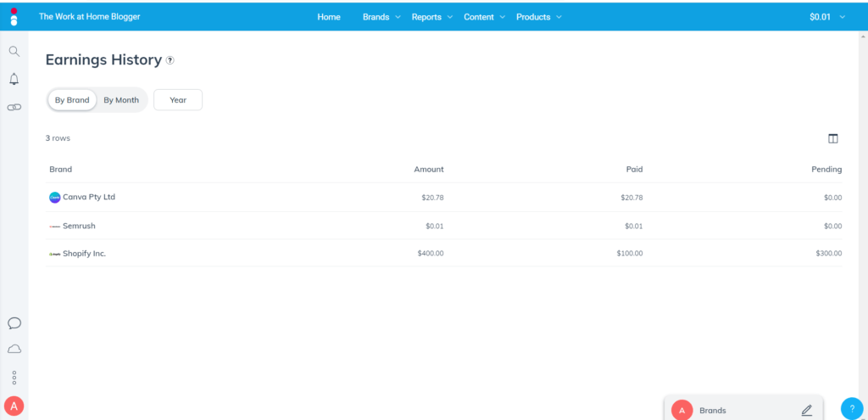Click the column layout icon above table

coord(832,138)
